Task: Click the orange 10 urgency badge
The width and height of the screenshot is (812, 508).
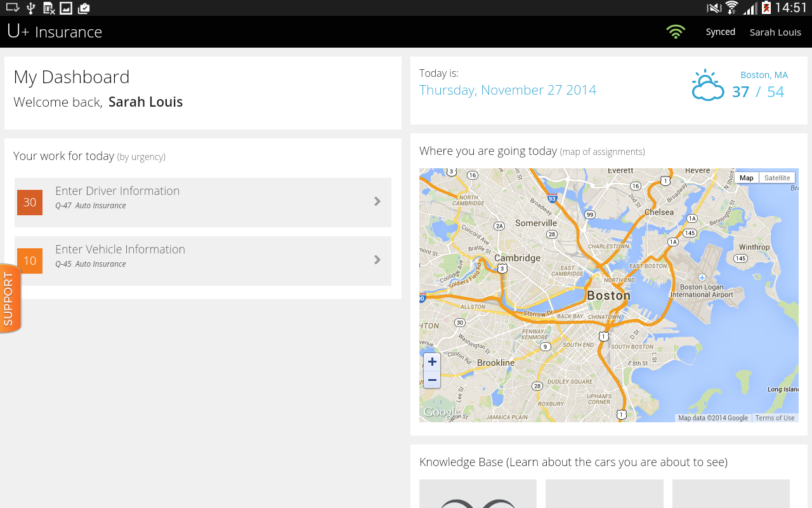Action: coord(30,261)
